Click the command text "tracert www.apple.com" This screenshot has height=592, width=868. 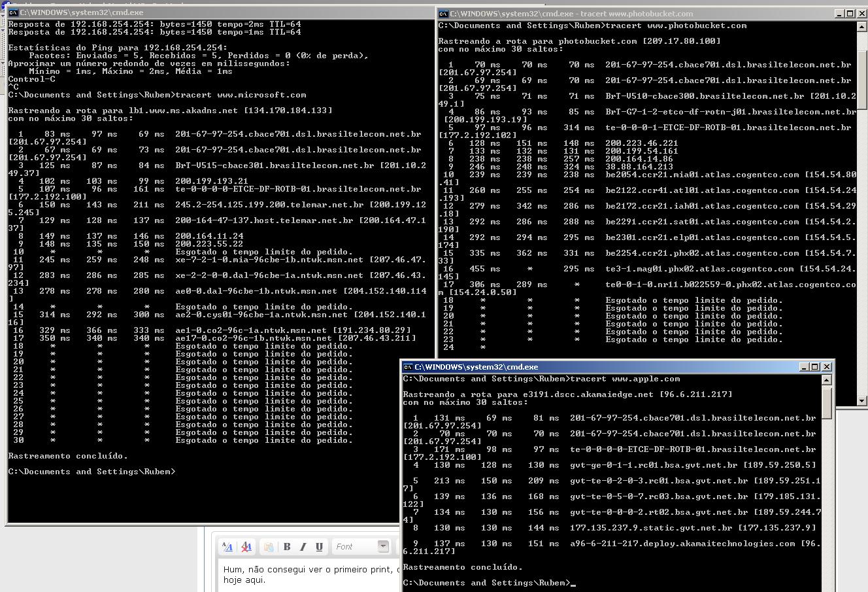[625, 379]
